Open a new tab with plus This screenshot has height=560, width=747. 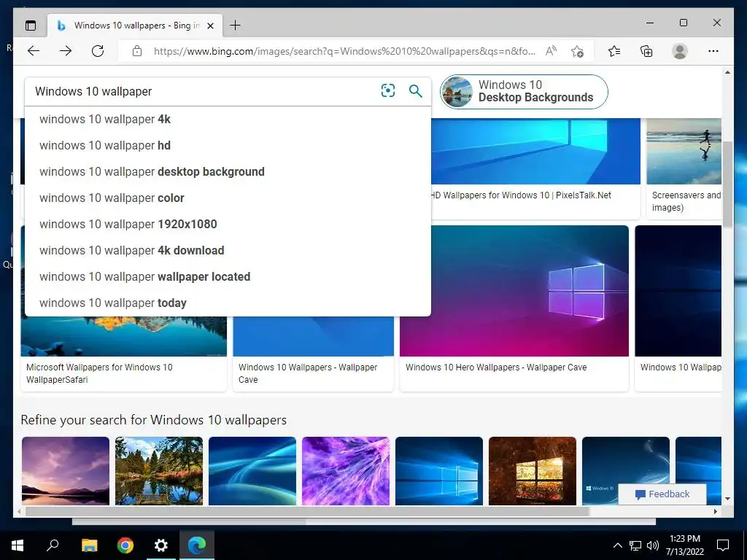pos(236,26)
